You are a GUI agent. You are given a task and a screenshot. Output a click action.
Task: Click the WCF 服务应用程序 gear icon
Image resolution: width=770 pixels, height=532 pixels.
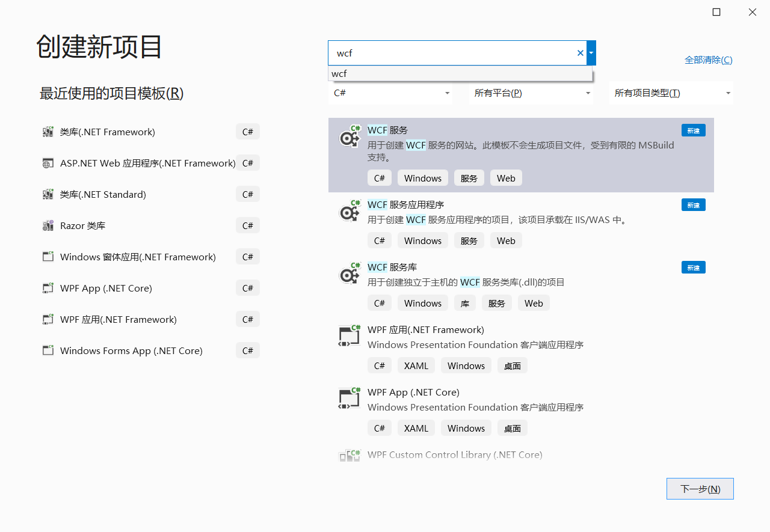(x=350, y=211)
